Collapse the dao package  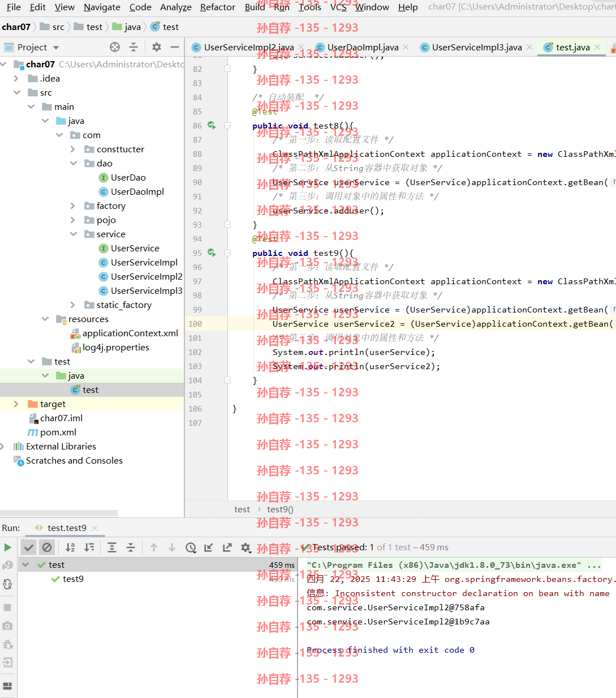tap(73, 163)
